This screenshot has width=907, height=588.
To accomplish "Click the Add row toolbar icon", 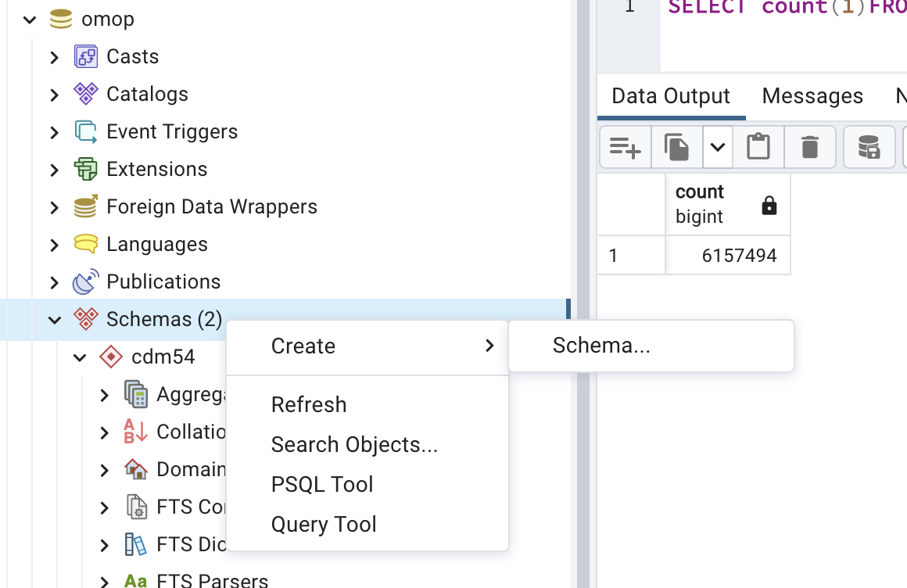I will click(625, 147).
